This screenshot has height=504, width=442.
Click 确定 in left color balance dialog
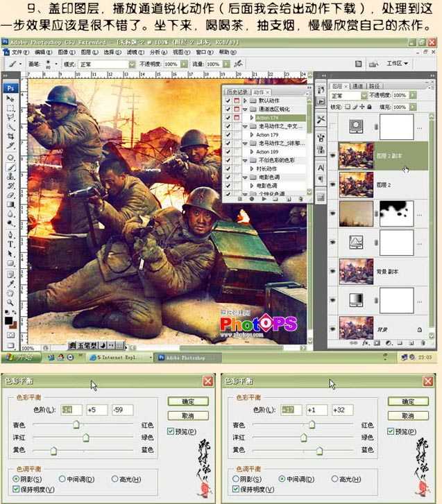point(188,401)
